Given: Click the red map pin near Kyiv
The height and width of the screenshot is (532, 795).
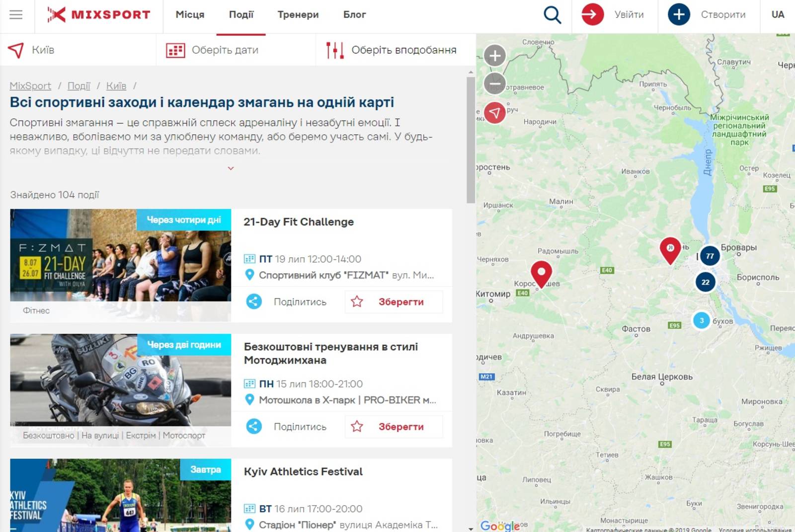Looking at the screenshot, I should [670, 250].
